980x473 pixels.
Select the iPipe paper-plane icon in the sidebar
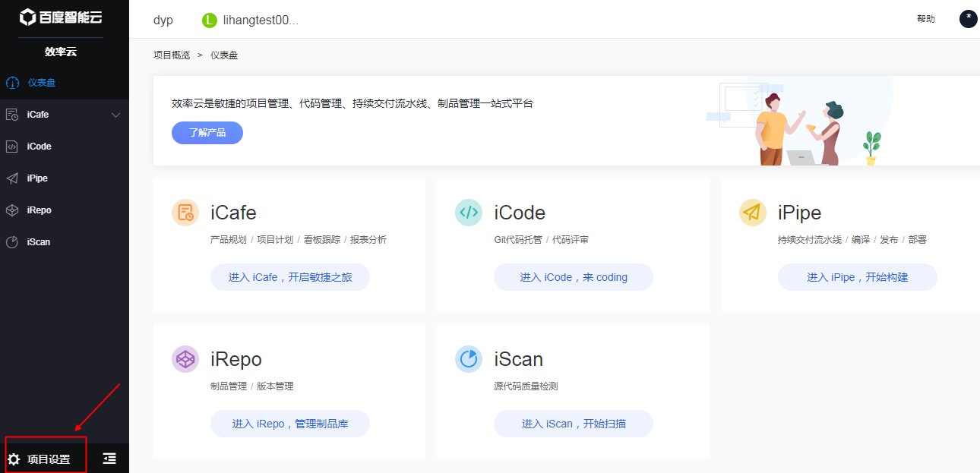[12, 178]
